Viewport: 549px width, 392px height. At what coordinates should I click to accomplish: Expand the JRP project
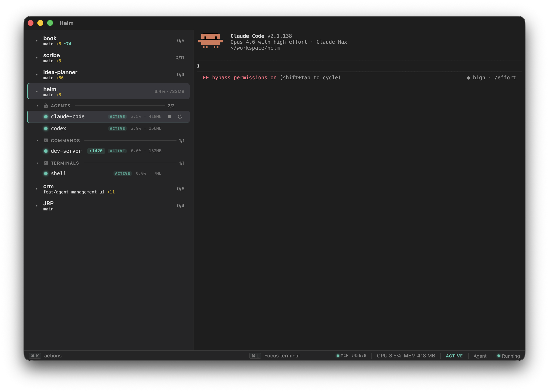37,206
